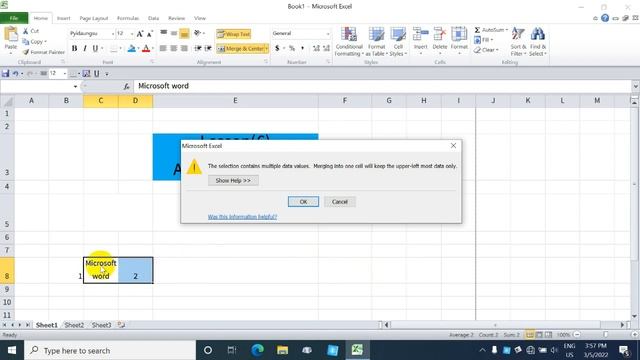Click the Decrease Decimal icon
Viewport: 640px width, 360px height.
coord(327,48)
